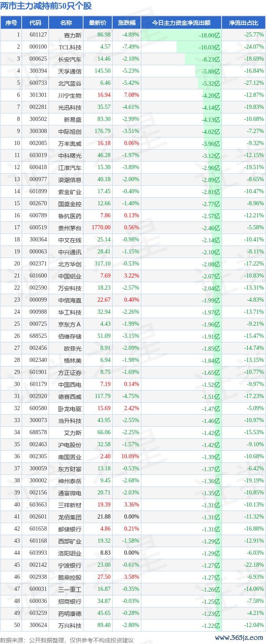This screenshot has width=266, height=644.
Task: Click price 117.79 for 德赛西威
Action: pos(103,396)
